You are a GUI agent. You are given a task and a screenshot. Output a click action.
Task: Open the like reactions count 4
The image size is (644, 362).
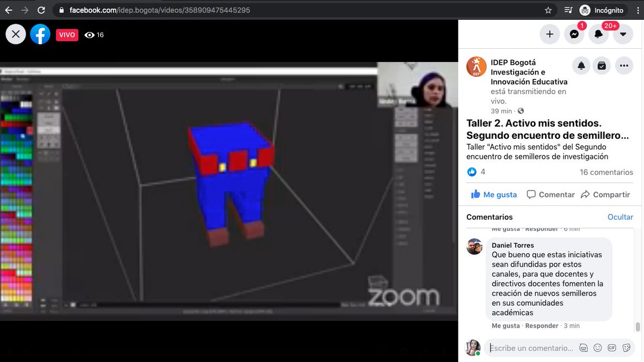coord(476,172)
